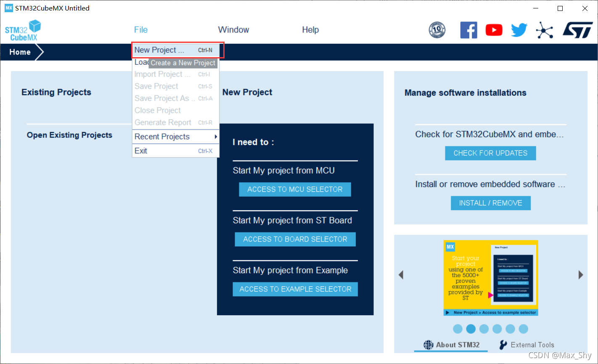Select the second carousel dot

[471, 329]
